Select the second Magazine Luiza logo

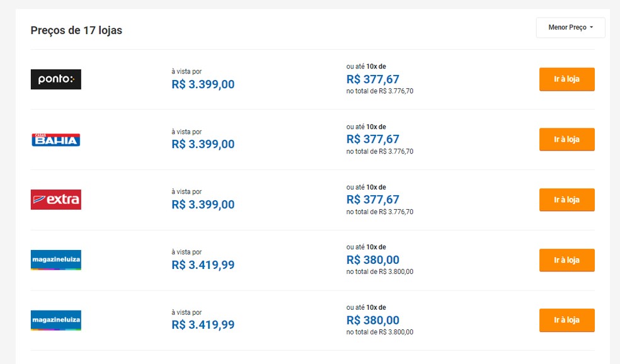[55, 320]
